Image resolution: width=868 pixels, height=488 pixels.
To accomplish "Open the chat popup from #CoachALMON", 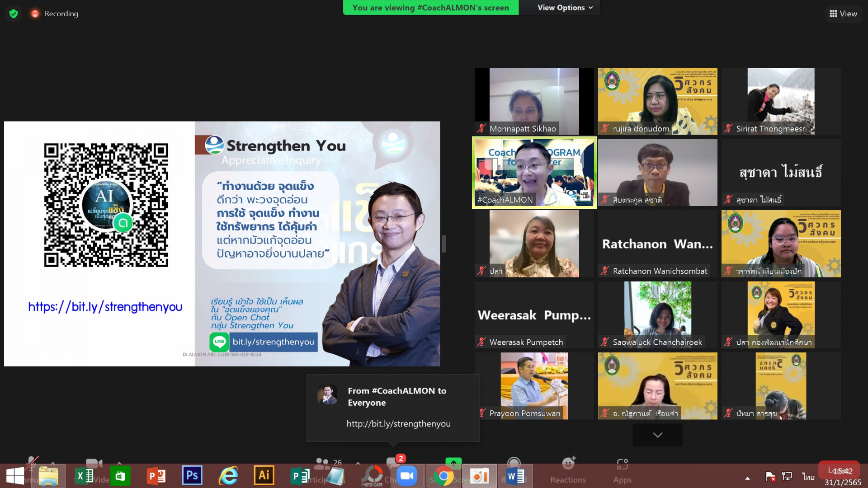I will (x=393, y=408).
